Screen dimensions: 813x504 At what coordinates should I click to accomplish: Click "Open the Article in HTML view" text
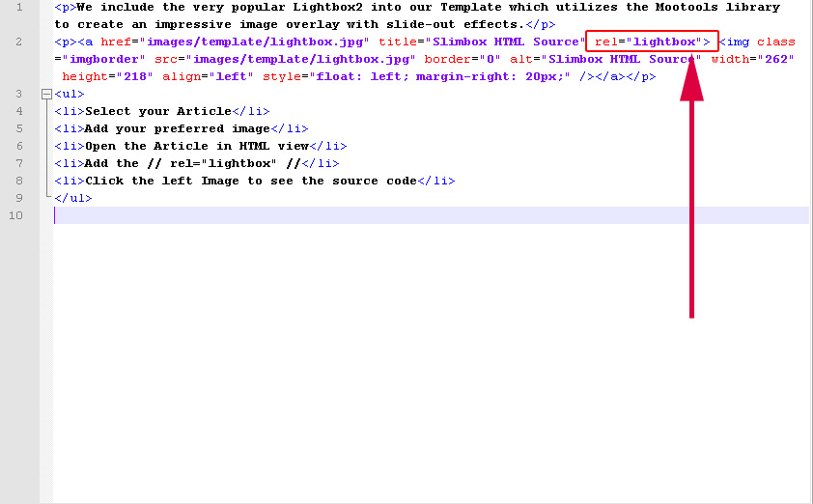[x=197, y=147]
